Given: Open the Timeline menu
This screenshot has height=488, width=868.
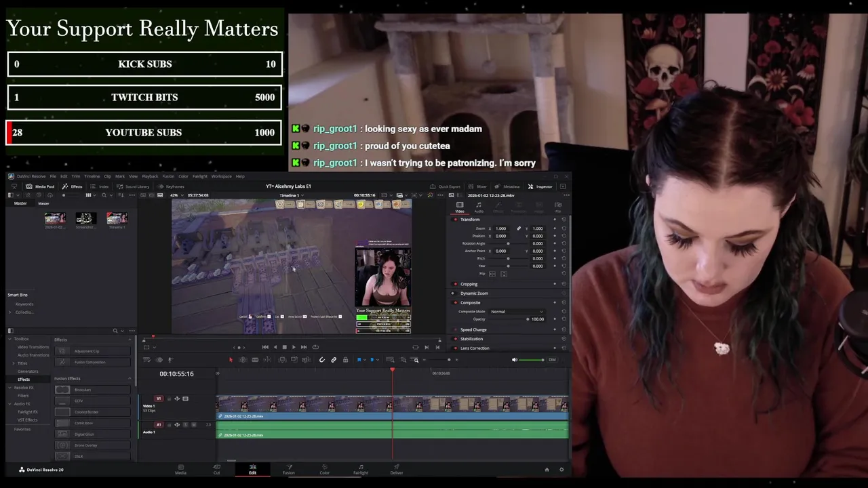Looking at the screenshot, I should (92, 176).
